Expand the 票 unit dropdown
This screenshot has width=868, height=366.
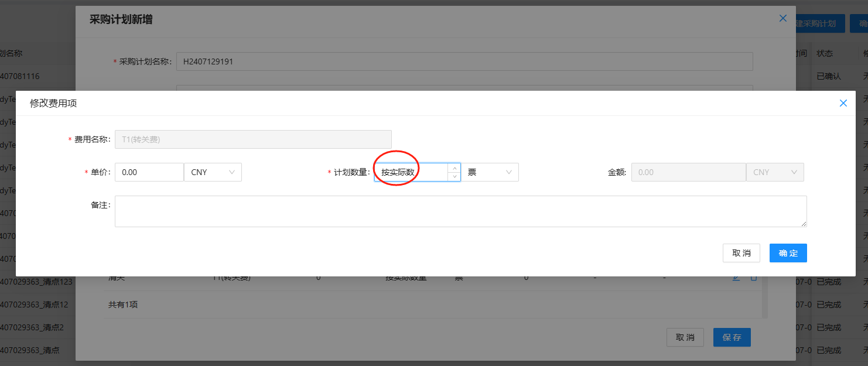[490, 172]
